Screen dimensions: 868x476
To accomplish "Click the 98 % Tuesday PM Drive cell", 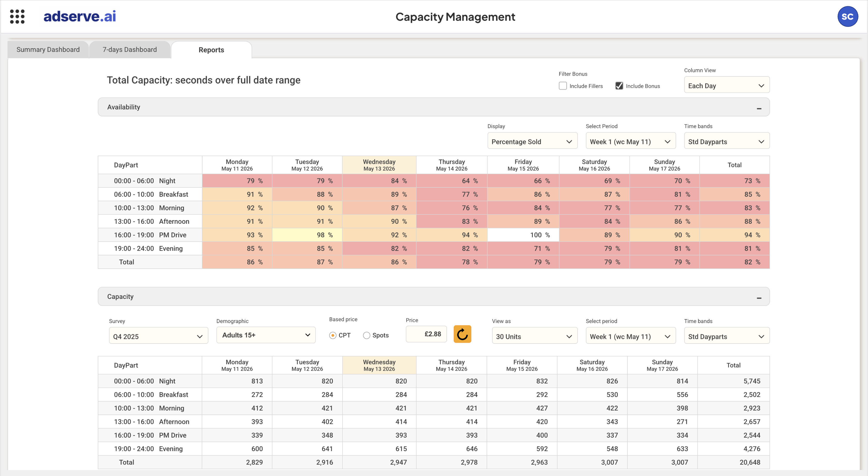I will pos(307,235).
